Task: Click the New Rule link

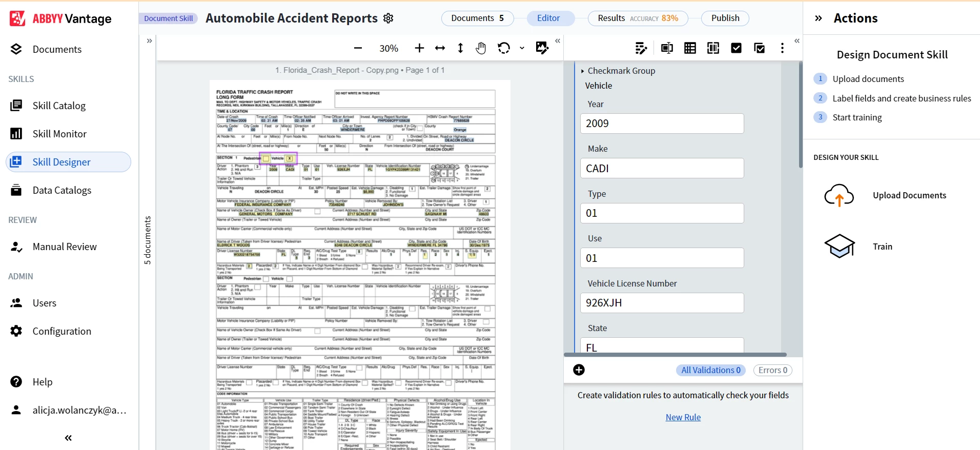Action: point(683,417)
